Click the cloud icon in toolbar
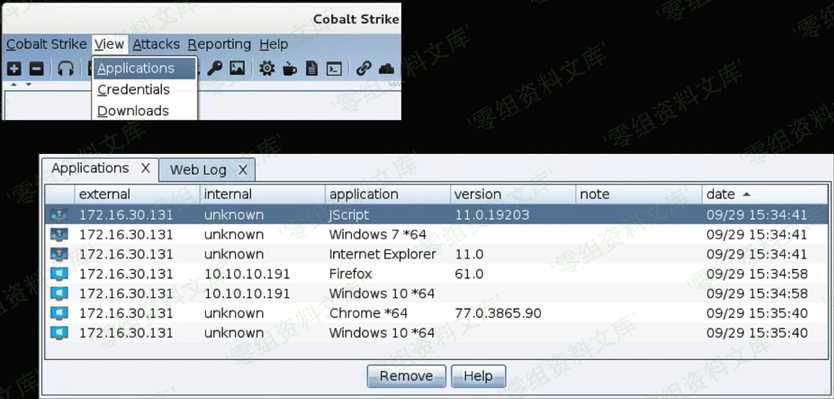 pyautogui.click(x=386, y=69)
